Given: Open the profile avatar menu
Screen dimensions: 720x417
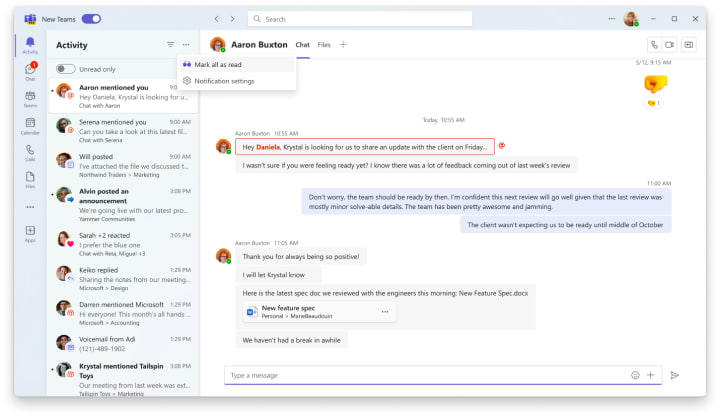Looking at the screenshot, I should tap(631, 19).
